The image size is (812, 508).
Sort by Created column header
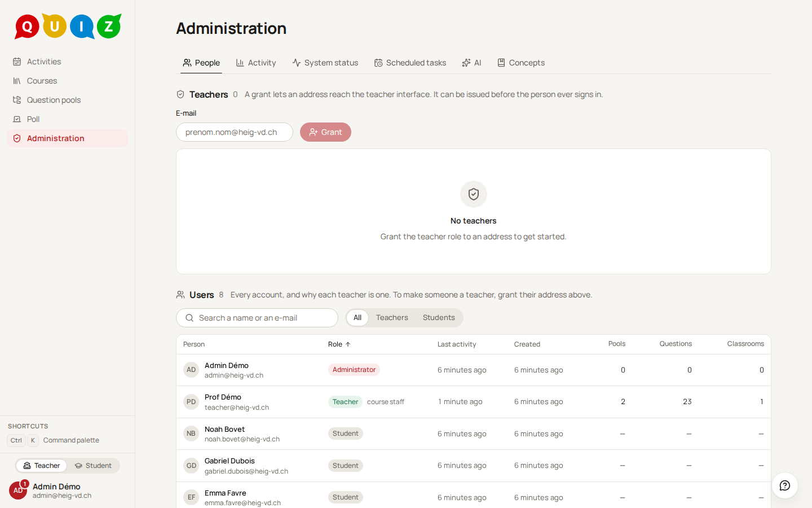coord(527,344)
